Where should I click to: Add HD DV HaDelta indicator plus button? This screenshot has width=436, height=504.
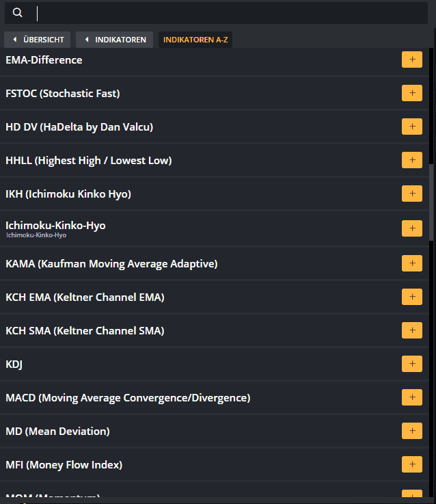(x=412, y=127)
